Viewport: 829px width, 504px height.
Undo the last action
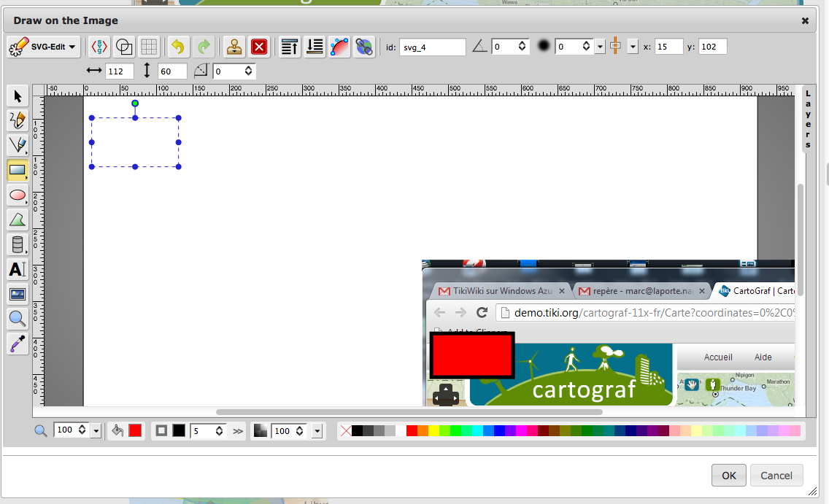(178, 47)
